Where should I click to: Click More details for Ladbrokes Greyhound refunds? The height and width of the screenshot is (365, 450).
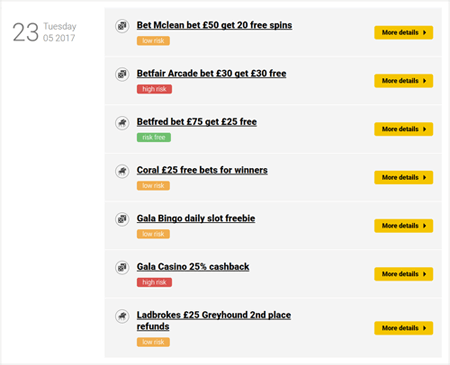click(x=404, y=328)
